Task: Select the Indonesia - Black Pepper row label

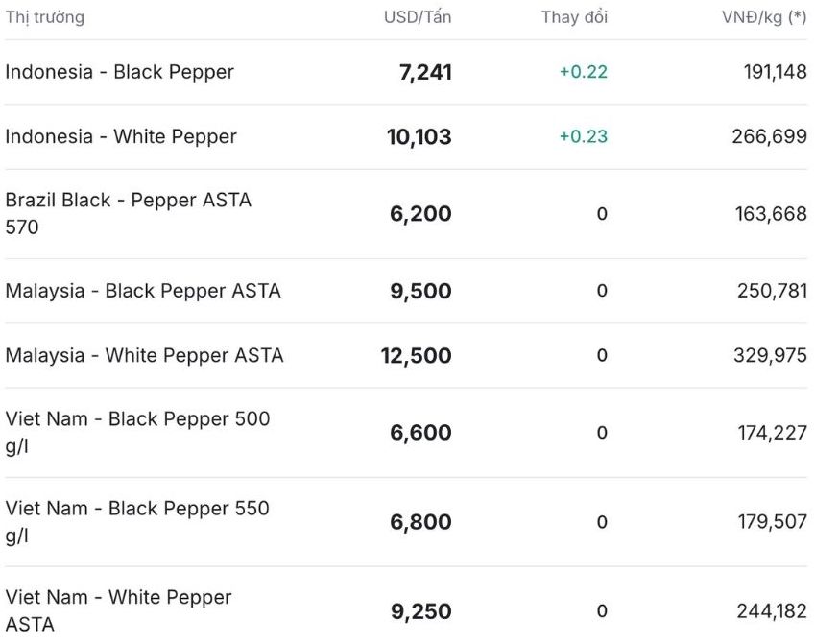Action: [120, 72]
